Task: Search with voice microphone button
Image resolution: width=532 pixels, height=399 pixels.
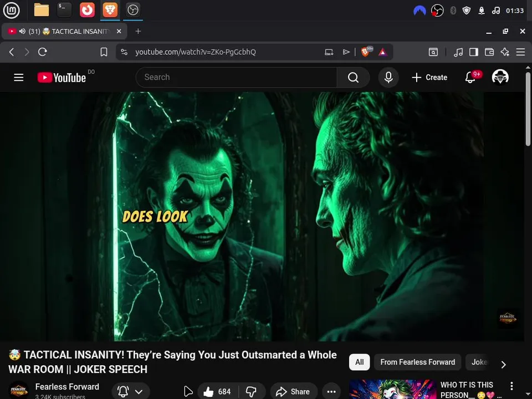Action: [388, 78]
